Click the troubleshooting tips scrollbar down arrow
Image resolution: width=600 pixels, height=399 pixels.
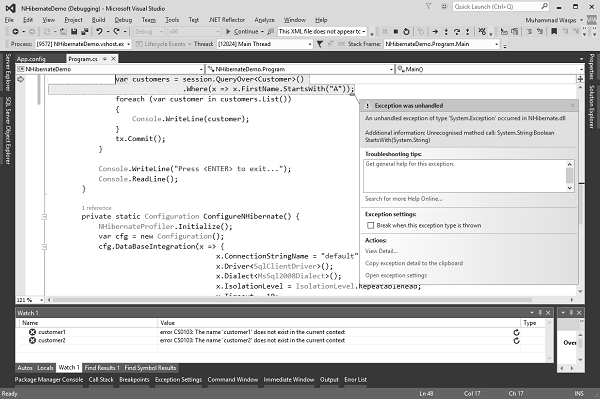click(x=569, y=188)
